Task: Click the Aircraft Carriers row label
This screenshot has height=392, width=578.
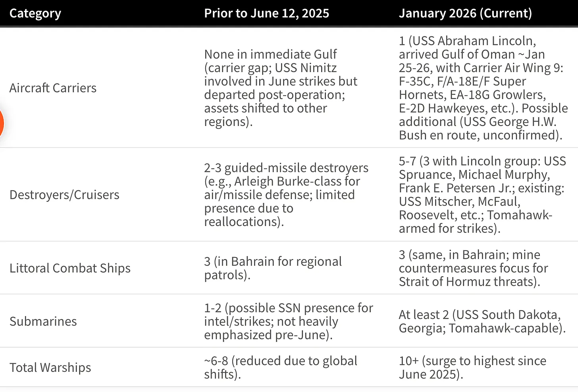Action: pos(53,88)
